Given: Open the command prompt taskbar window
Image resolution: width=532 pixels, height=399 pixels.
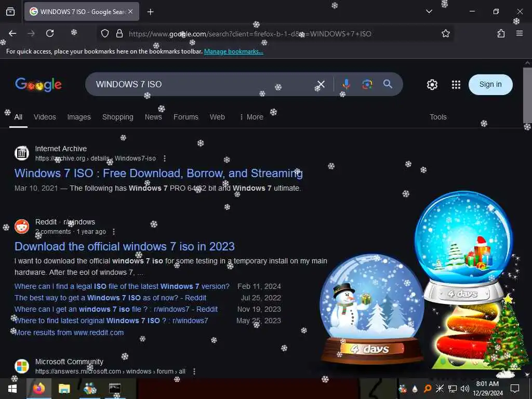Looking at the screenshot, I should pyautogui.click(x=115, y=389).
